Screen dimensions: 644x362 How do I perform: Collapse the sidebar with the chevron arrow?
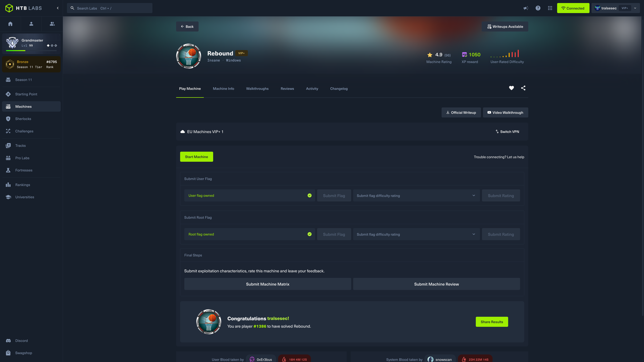pos(58,8)
